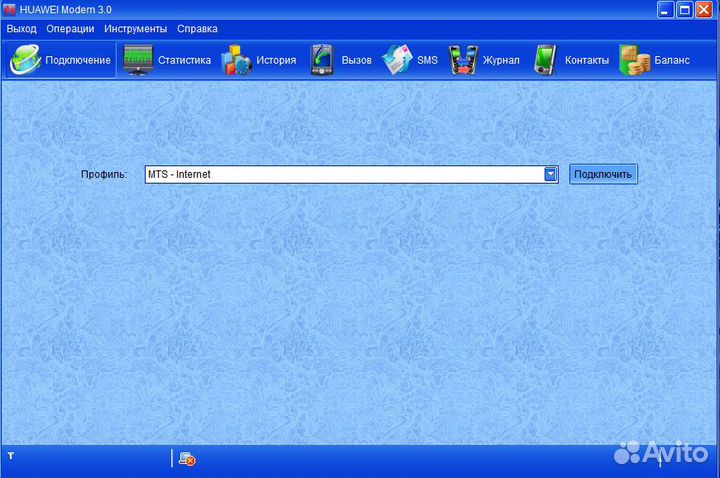
Task: Minimize the HUAWEI Modem window
Action: pyautogui.click(x=666, y=10)
